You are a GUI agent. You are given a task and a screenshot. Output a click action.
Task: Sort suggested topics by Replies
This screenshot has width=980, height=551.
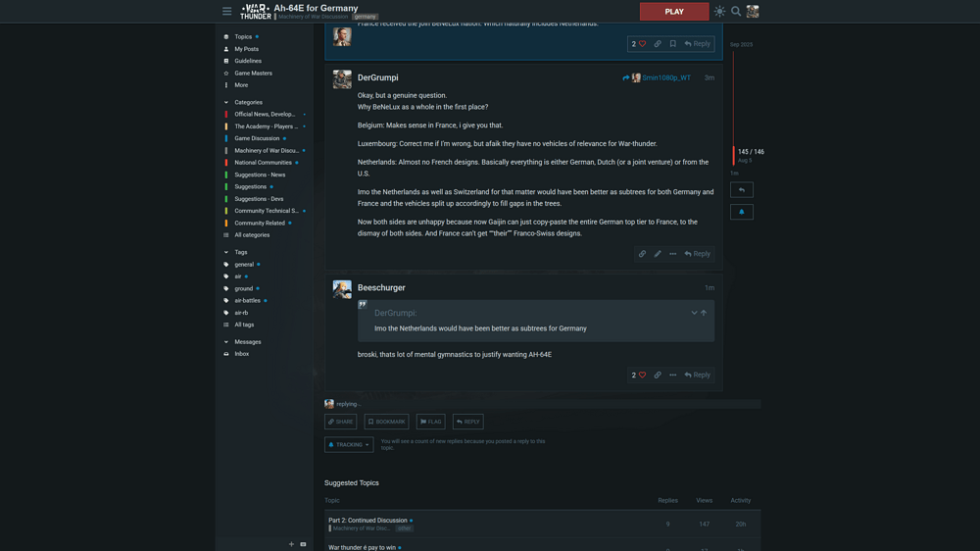(667, 500)
